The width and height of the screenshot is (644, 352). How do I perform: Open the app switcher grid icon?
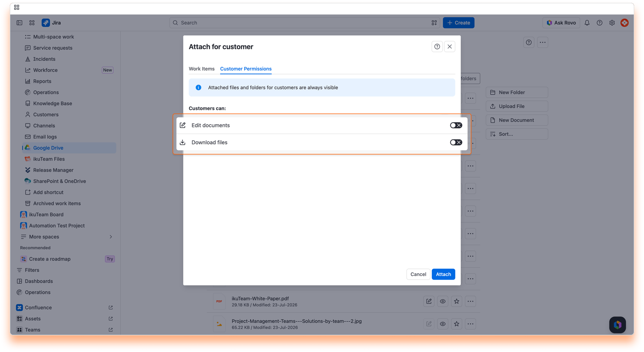tap(32, 23)
